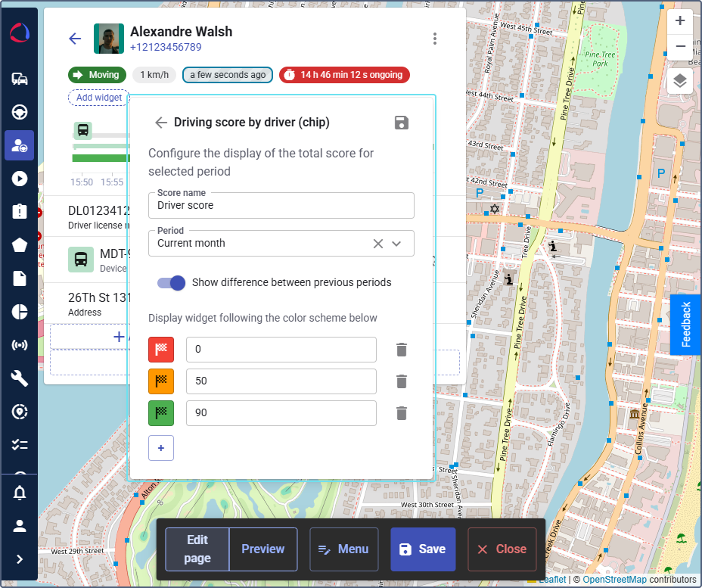
Task: Disable Show difference between previous periods
Action: click(x=172, y=283)
